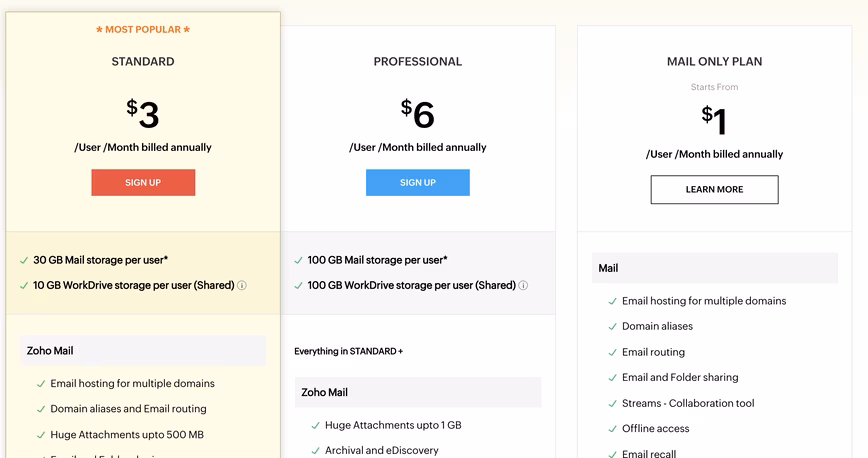Click the Domain aliases and Email routing text
868x458 pixels.
click(x=128, y=409)
